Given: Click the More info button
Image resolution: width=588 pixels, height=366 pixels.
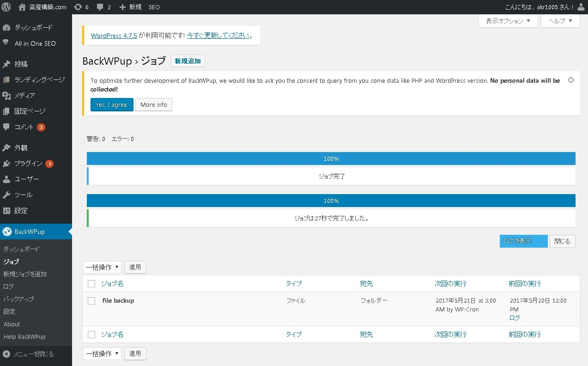Looking at the screenshot, I should 154,105.
